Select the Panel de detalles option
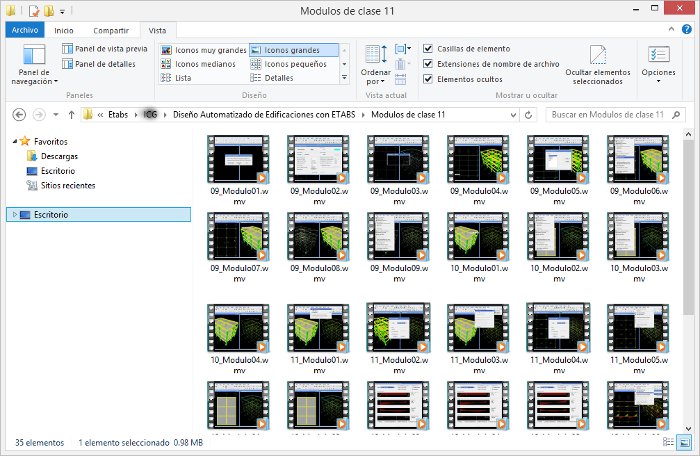This screenshot has width=700, height=456. pyautogui.click(x=105, y=64)
